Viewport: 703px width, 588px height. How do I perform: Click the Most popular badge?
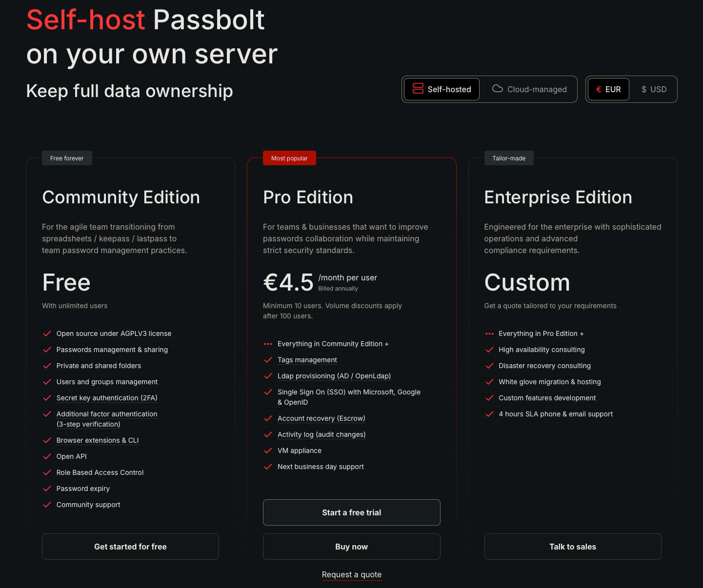click(x=290, y=158)
